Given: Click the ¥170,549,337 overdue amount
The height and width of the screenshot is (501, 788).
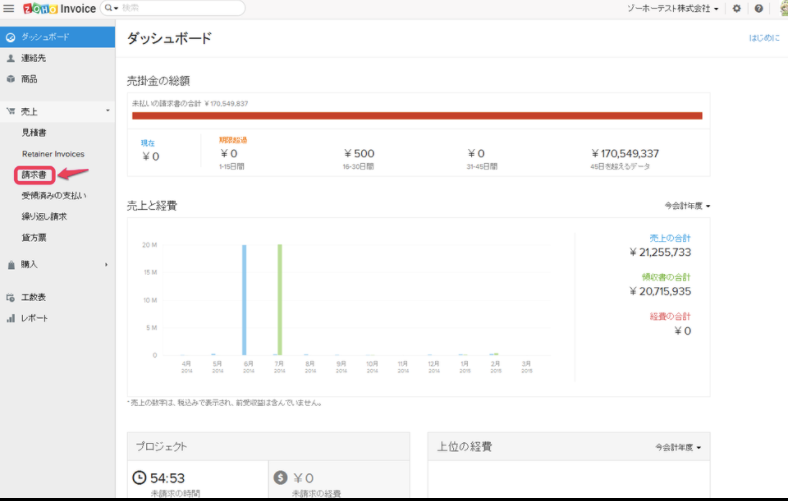Looking at the screenshot, I should 625,153.
